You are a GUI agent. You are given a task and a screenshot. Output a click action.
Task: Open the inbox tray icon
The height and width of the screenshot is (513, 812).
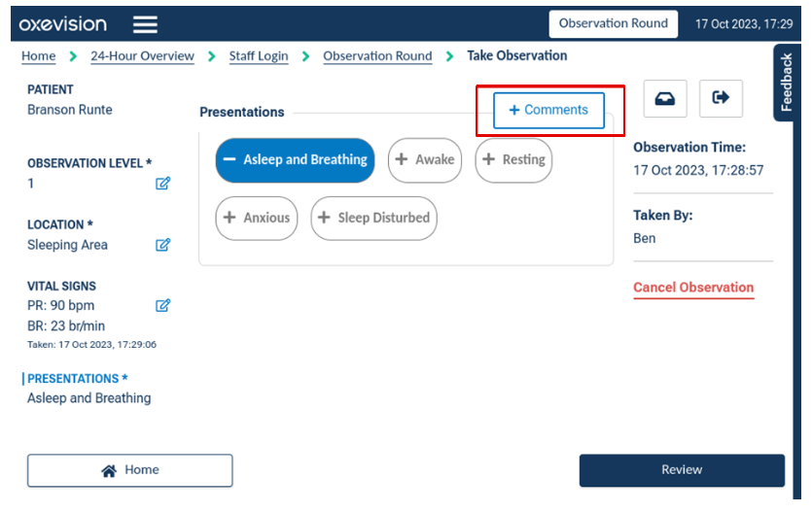665,98
